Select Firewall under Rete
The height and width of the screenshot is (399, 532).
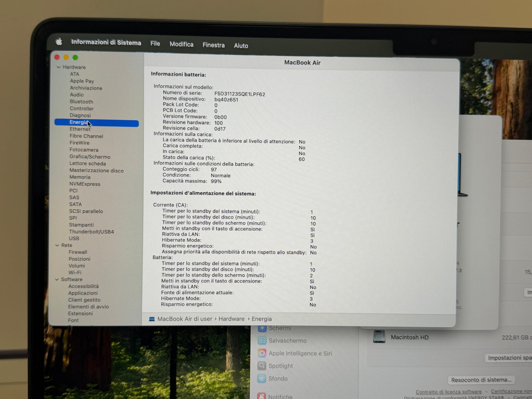78,252
